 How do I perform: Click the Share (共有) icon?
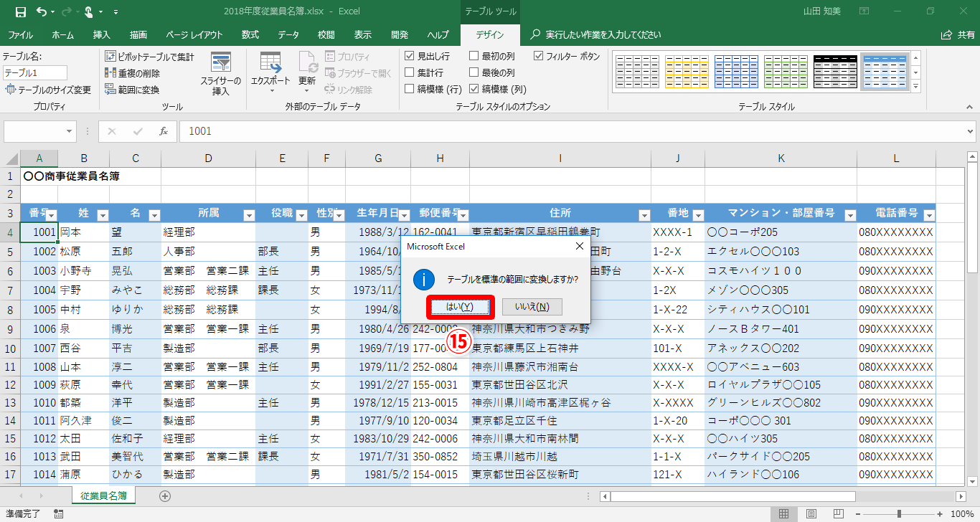point(946,34)
